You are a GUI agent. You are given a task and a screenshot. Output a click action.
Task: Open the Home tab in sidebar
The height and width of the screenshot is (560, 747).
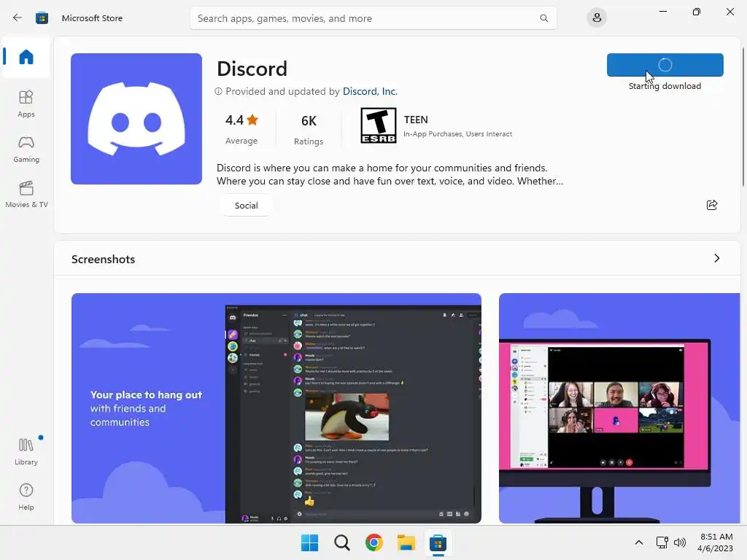[x=26, y=57]
